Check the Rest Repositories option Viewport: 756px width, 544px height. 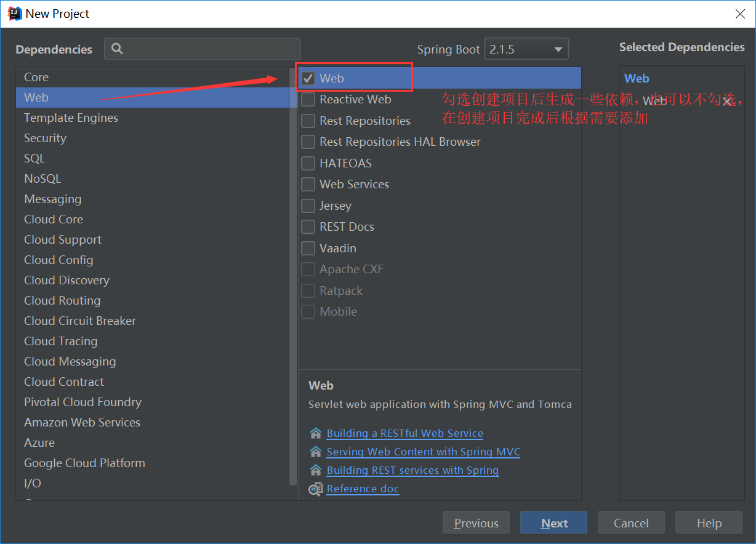coord(308,121)
